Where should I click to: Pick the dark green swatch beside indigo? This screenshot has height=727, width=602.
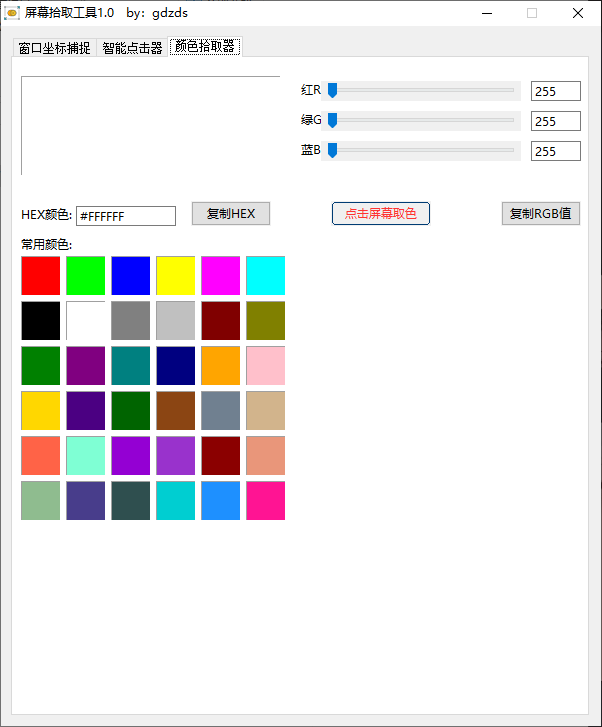(x=131, y=410)
